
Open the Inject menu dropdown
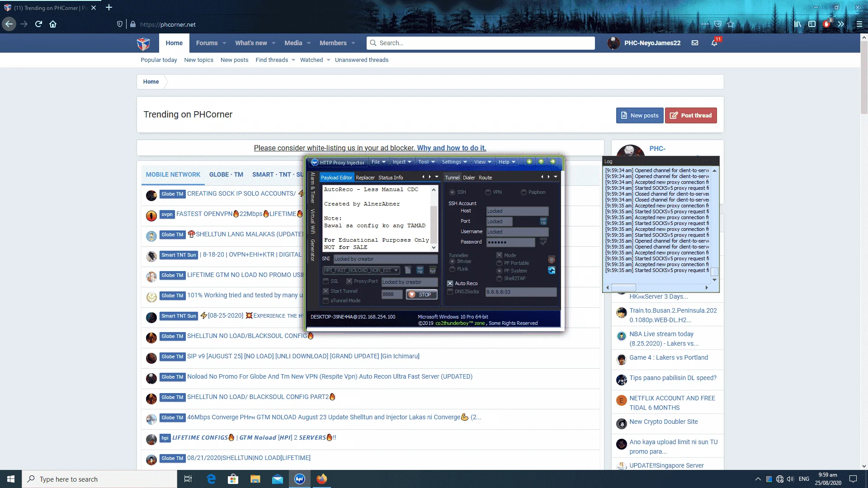[402, 162]
